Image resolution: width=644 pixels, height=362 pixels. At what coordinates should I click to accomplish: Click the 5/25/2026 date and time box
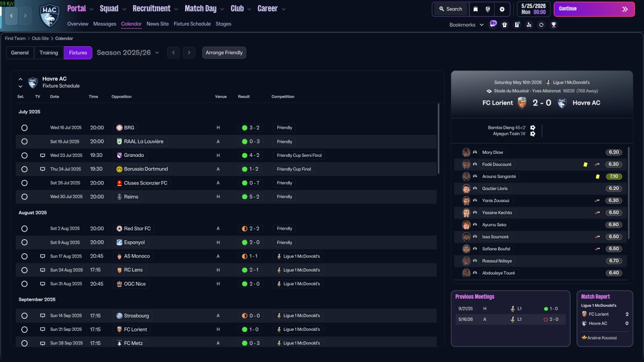(x=533, y=9)
